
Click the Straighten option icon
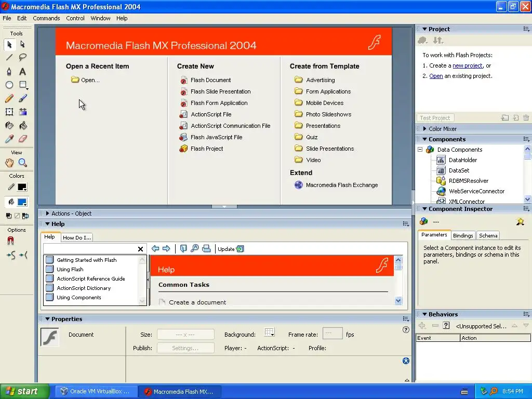point(23,255)
